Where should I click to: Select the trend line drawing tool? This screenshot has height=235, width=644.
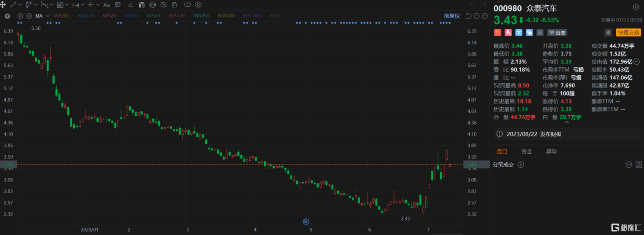click(13, 5)
